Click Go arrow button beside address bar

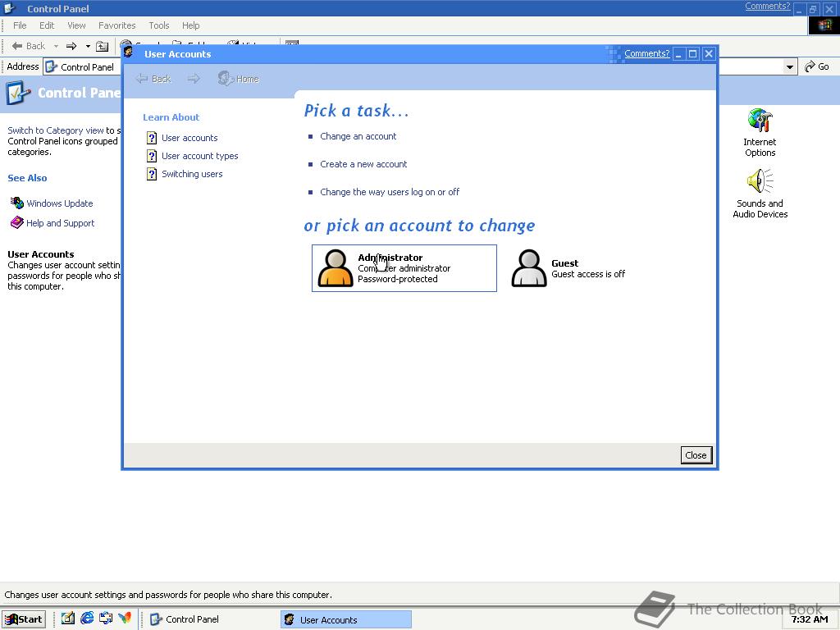tap(817, 66)
